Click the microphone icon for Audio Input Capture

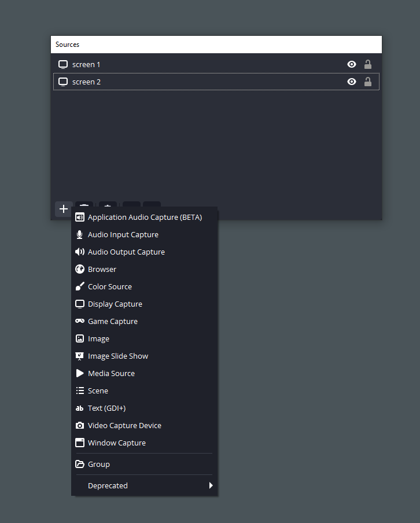tap(80, 235)
